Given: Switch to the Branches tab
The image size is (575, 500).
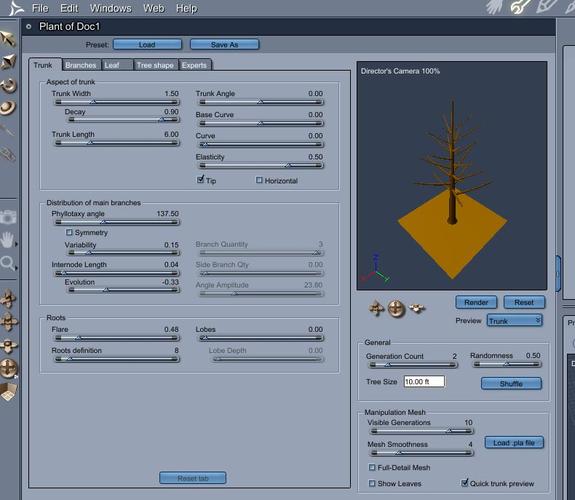Looking at the screenshot, I should [81, 65].
